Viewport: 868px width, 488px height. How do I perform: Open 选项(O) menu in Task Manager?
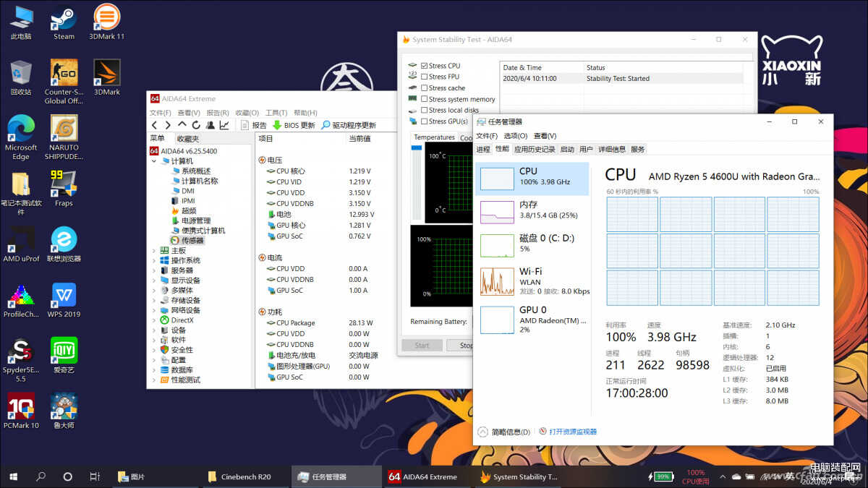tap(516, 136)
